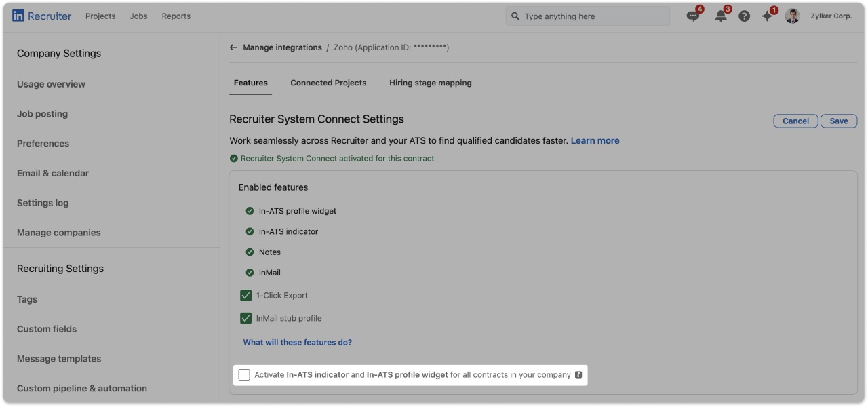This screenshot has width=868, height=407.
Task: Click the Enabled features label
Action: pyautogui.click(x=273, y=187)
